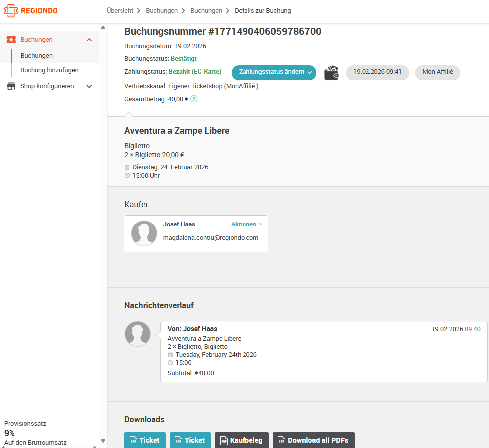Image resolution: width=489 pixels, height=448 pixels.
Task: Click the 15:00 Uhr time entry
Action: [146, 176]
